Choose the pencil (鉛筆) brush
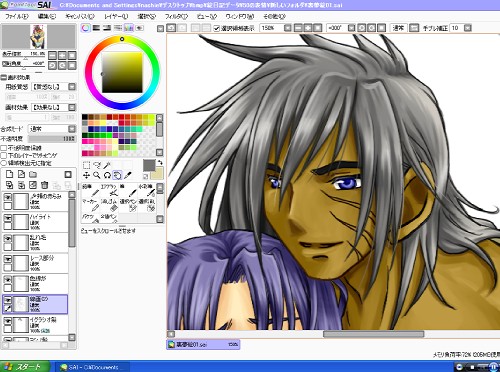 [x=90, y=190]
